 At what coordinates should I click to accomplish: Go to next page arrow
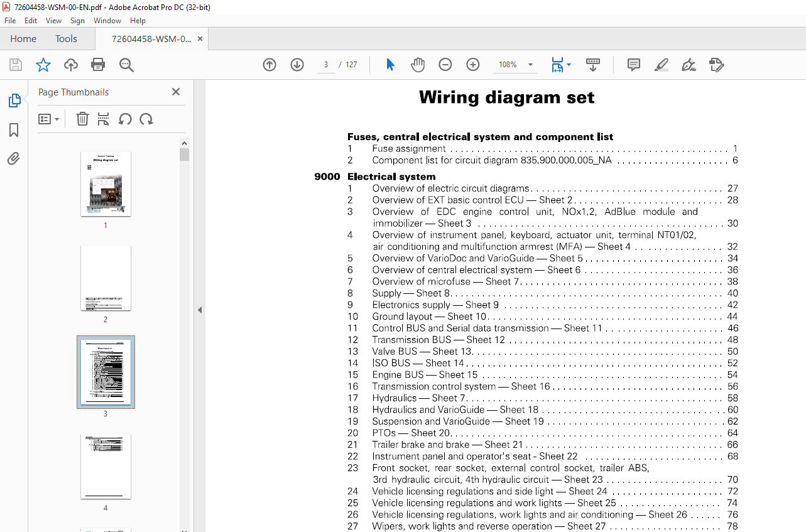click(297, 65)
